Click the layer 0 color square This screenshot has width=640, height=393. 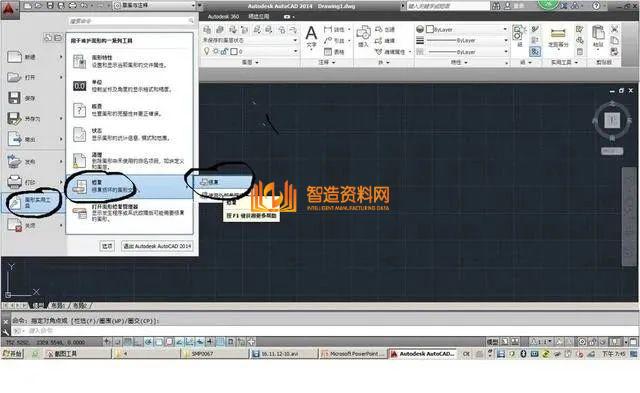234,51
